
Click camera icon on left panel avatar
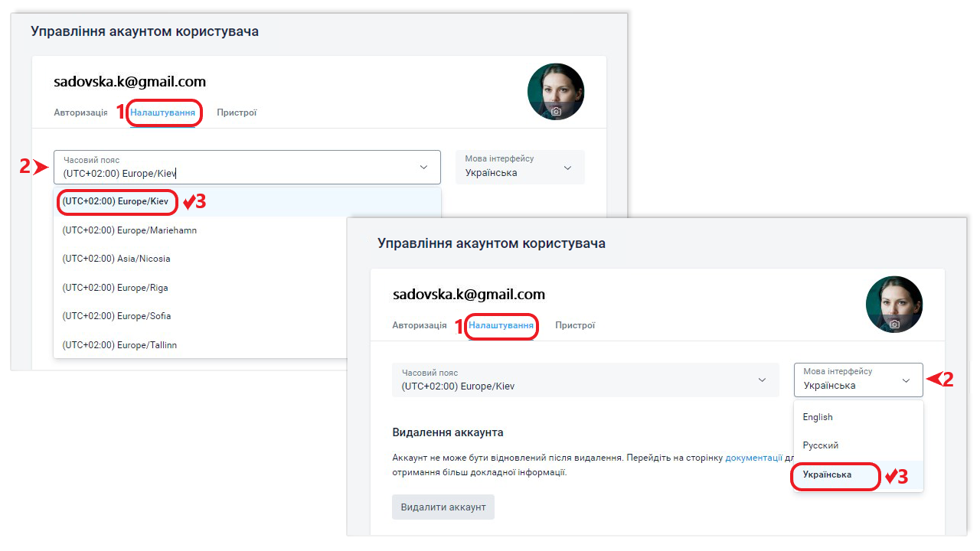tap(556, 112)
